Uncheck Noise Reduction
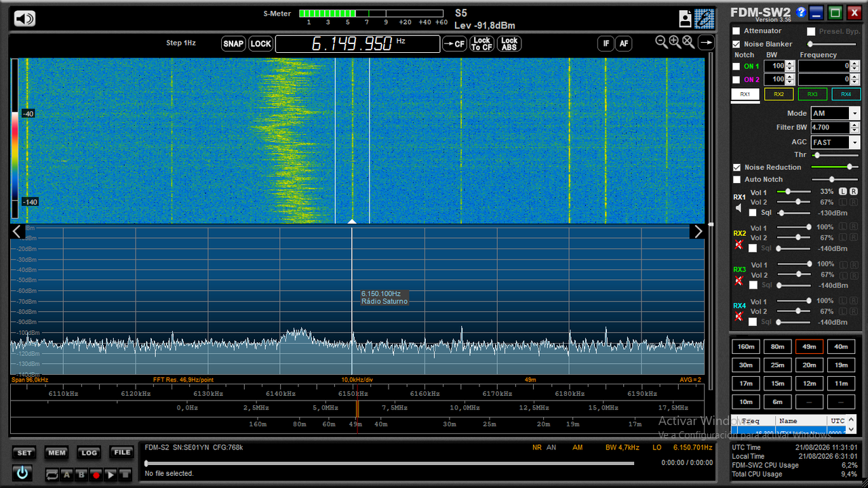The width and height of the screenshot is (868, 488). pos(736,167)
